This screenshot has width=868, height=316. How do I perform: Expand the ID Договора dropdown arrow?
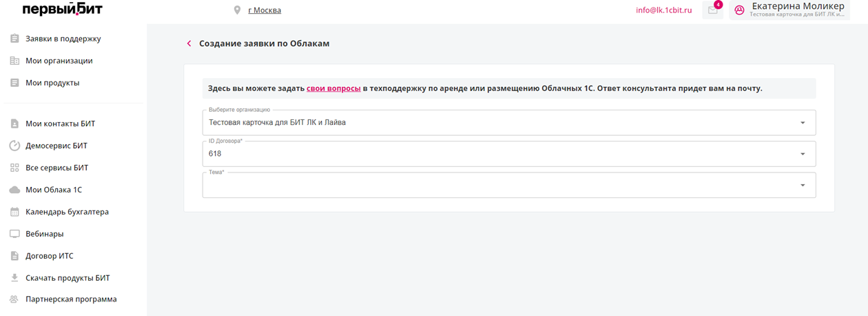tap(803, 154)
